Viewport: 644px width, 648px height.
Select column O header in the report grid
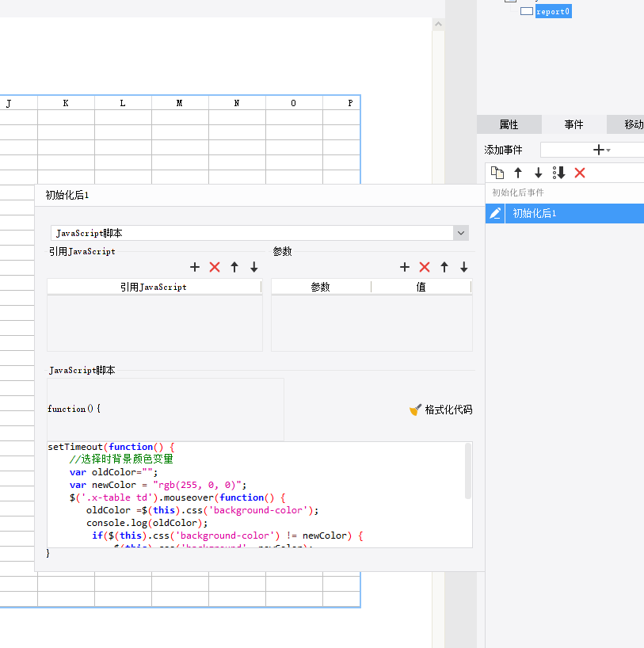[x=294, y=103]
